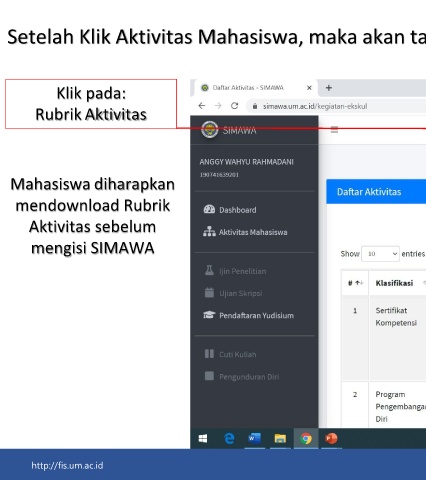The image size is (426, 480).
Task: Close the Daftar Aktivitas browser tab
Action: coord(309,88)
